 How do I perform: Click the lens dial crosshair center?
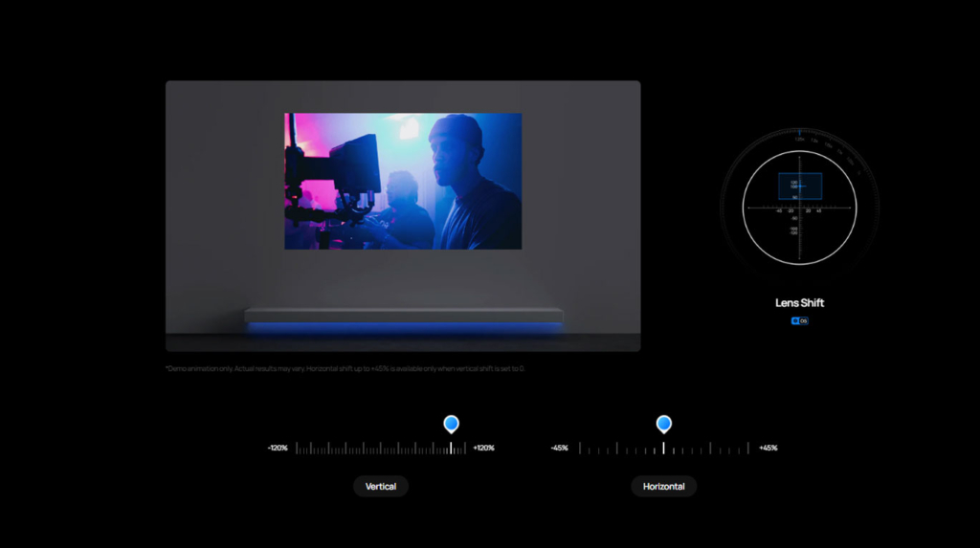[800, 207]
